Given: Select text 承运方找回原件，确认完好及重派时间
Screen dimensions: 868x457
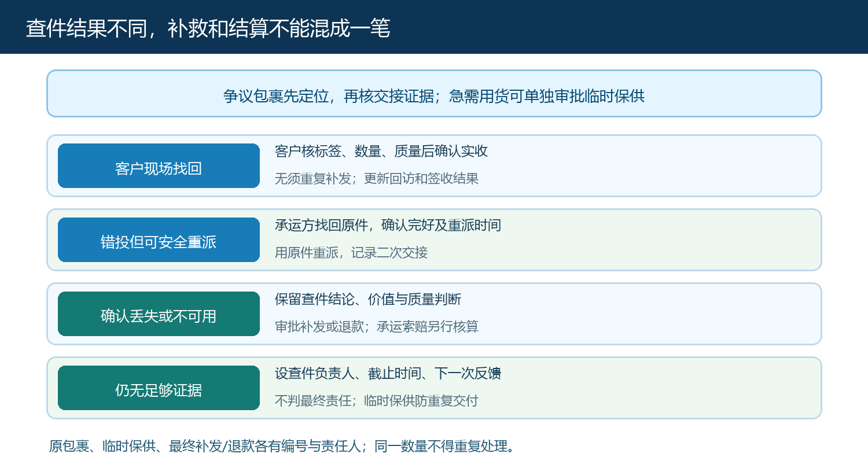Looking at the screenshot, I should [388, 226].
